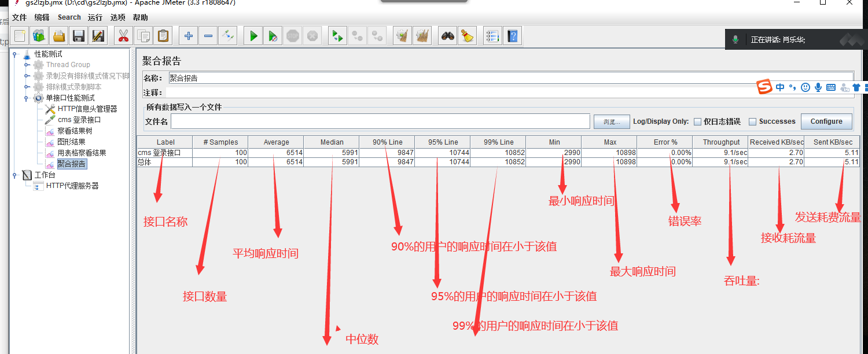868x354 pixels.
Task: Click the Paste clipboard icon
Action: [163, 36]
